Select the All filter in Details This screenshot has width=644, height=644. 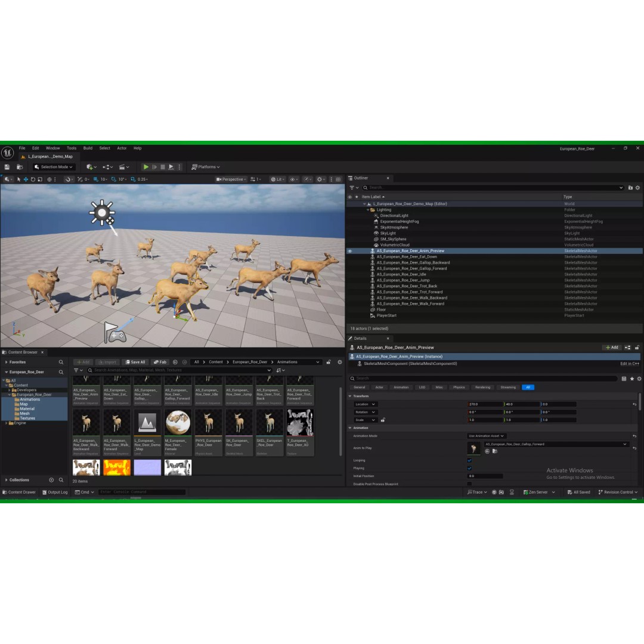528,388
